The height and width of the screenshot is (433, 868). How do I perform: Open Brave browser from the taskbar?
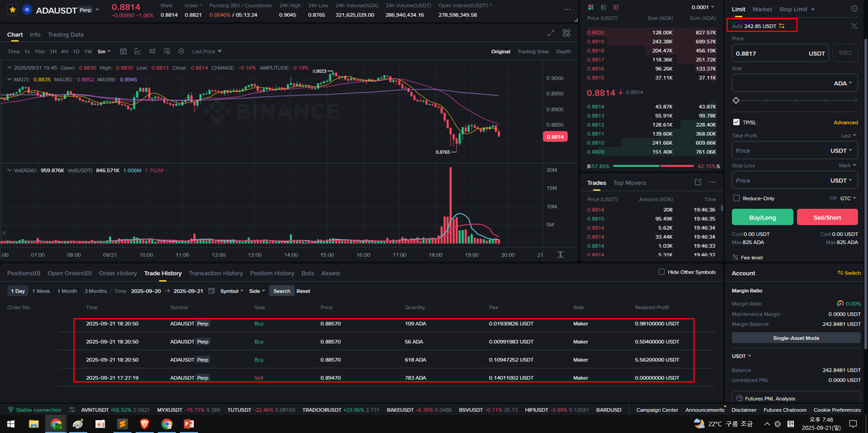click(x=144, y=424)
